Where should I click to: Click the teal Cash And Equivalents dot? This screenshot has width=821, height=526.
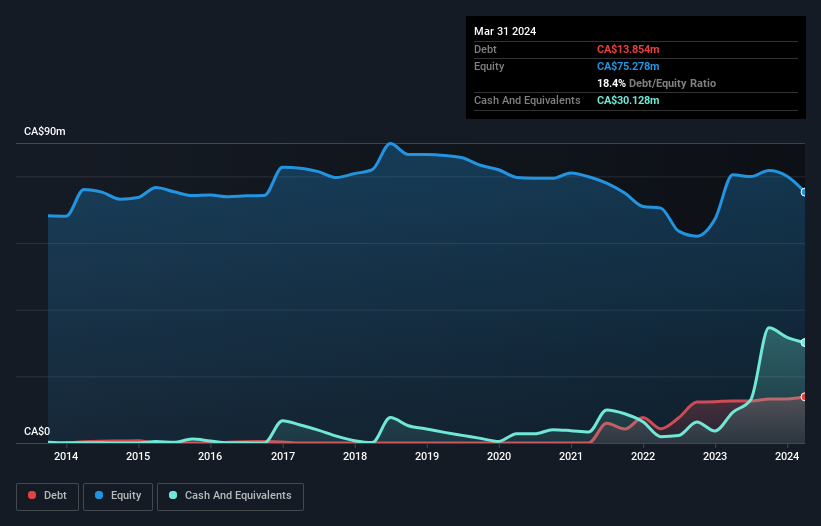coord(173,495)
